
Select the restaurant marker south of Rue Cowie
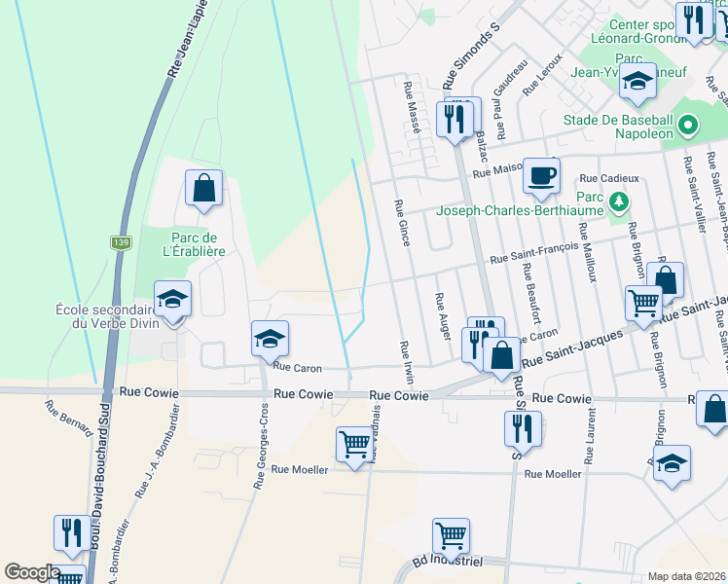[x=524, y=432]
